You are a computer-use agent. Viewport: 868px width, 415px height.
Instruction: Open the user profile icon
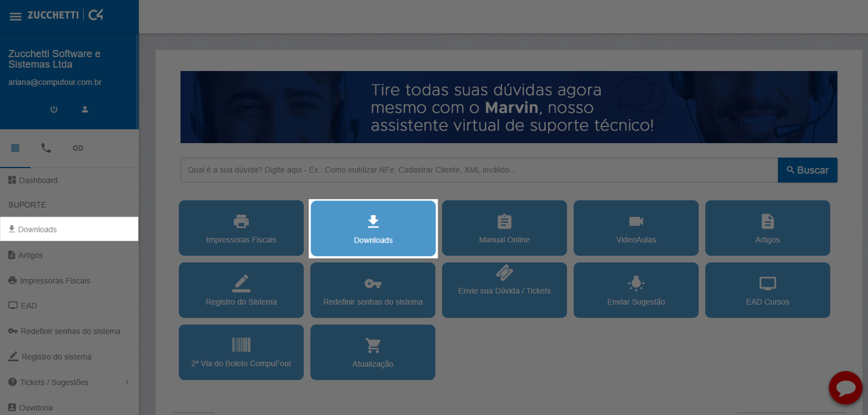(x=85, y=109)
